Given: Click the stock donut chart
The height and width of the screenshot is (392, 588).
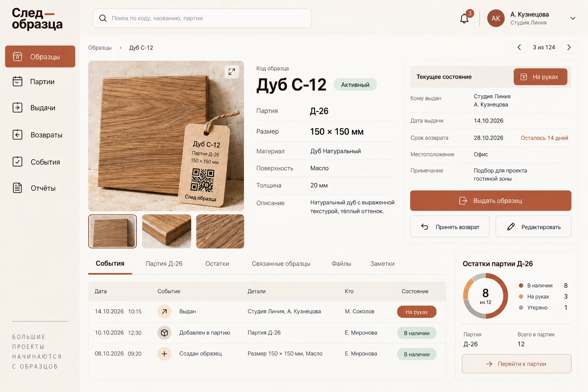Looking at the screenshot, I should 485,296.
